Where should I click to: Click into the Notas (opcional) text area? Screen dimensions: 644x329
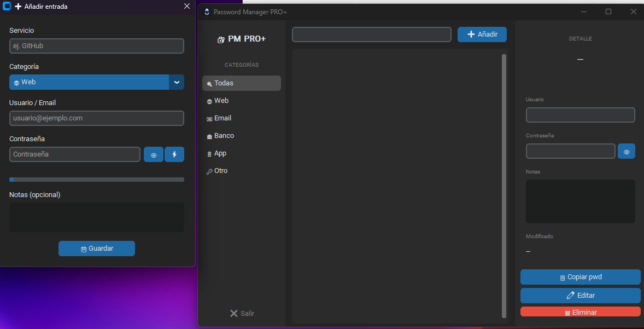click(97, 217)
